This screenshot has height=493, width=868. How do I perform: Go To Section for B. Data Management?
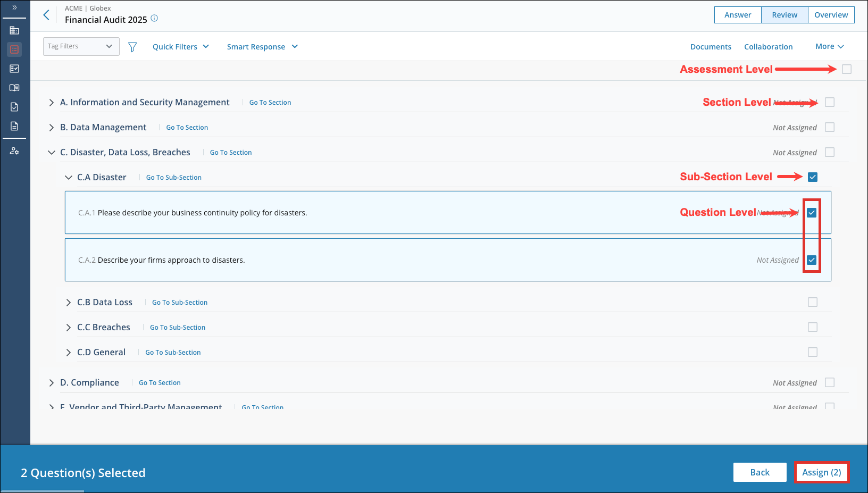point(187,128)
